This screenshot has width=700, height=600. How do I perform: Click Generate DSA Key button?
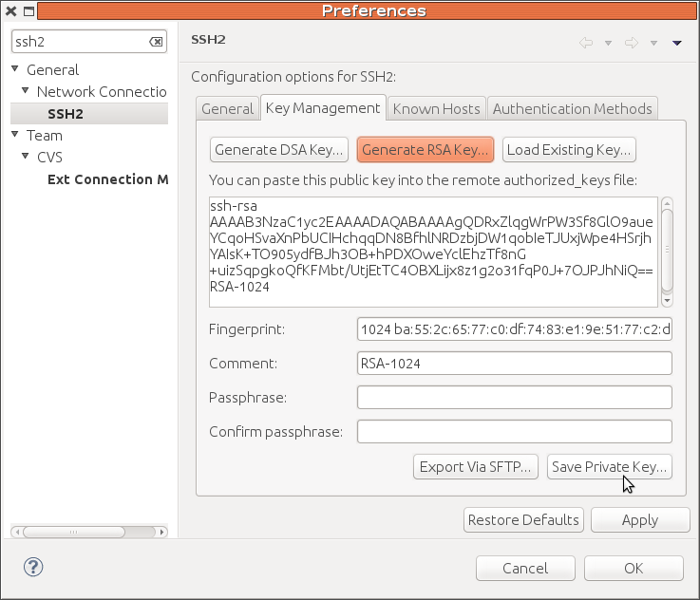pos(279,150)
